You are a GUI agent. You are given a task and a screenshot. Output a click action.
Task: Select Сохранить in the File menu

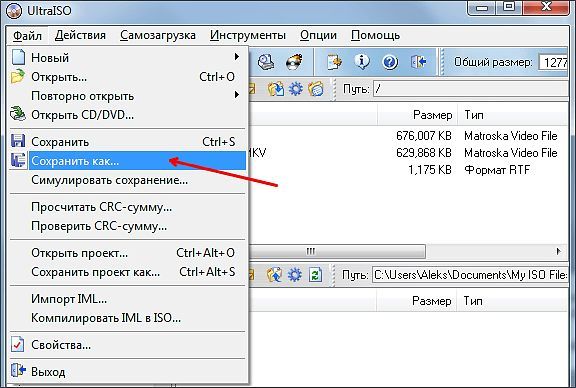127,141
